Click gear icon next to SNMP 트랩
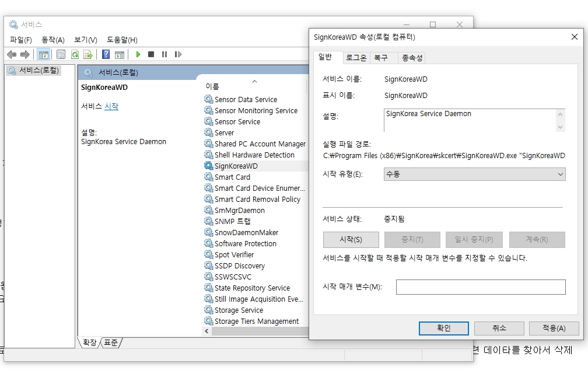This screenshot has width=588, height=374. (208, 221)
